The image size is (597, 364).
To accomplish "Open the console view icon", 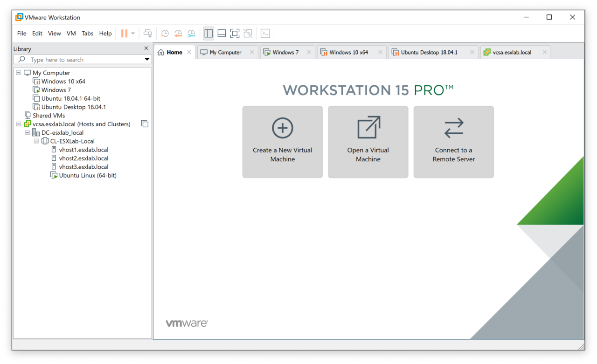I will coord(265,34).
